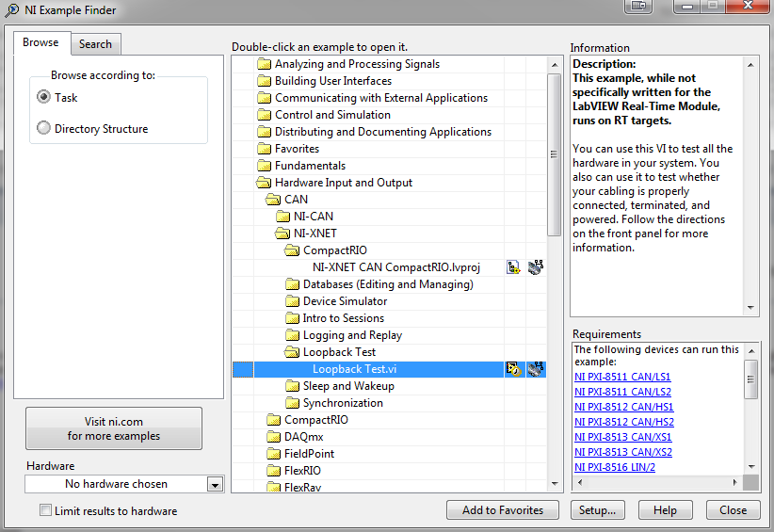The width and height of the screenshot is (774, 532).
Task: Click the Device Simulator folder icon
Action: (x=292, y=301)
